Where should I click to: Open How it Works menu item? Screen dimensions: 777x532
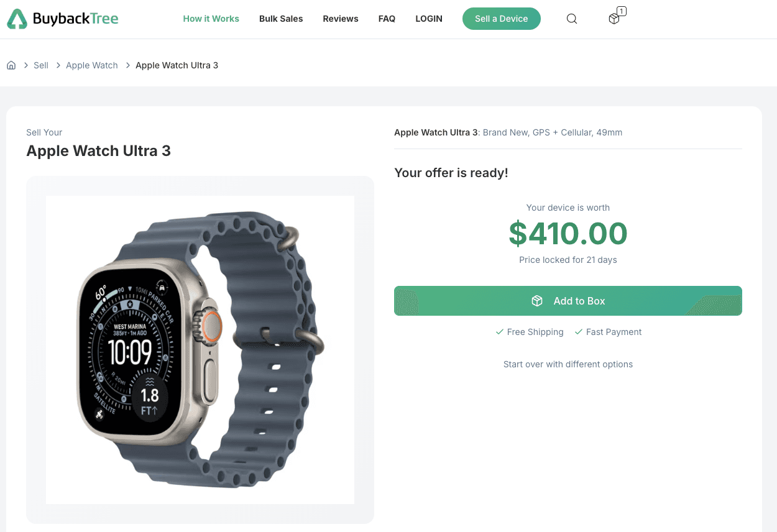(x=211, y=19)
